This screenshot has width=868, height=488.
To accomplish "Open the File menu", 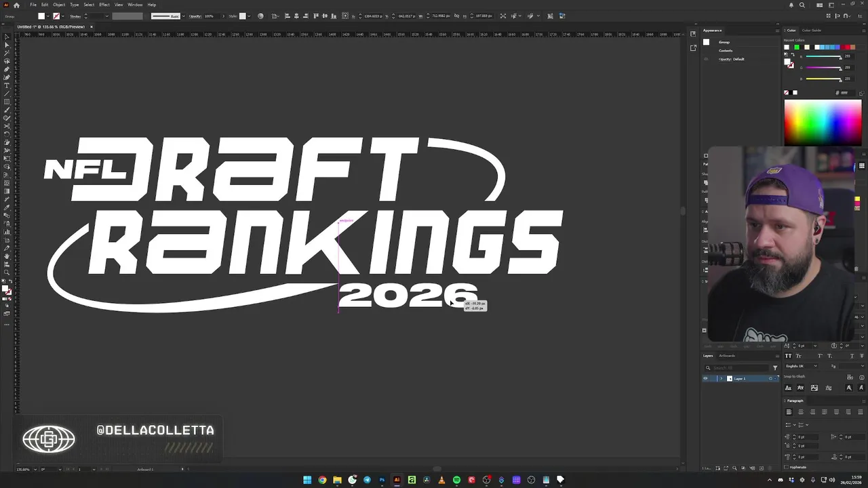I will pyautogui.click(x=33, y=5).
